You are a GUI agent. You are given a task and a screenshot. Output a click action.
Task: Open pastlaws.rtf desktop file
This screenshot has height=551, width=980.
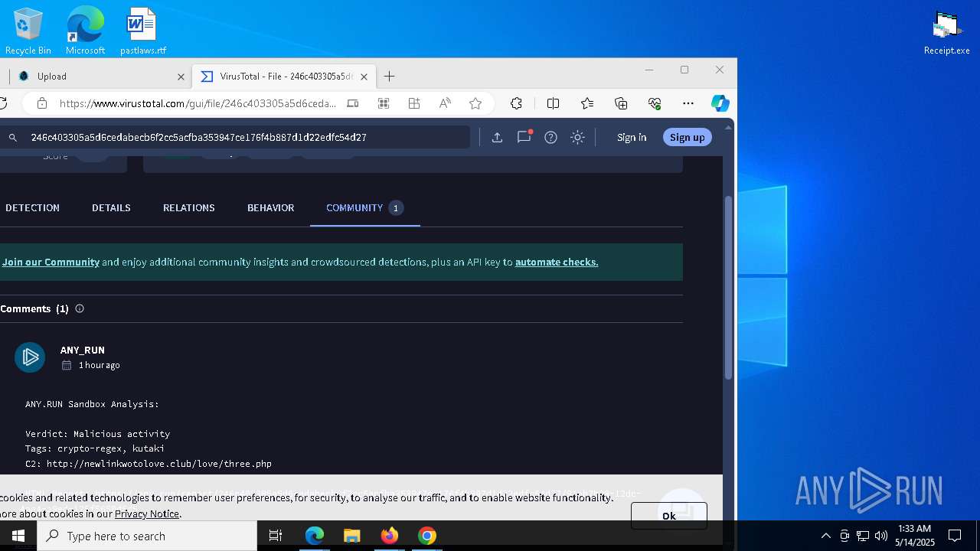[x=142, y=31]
